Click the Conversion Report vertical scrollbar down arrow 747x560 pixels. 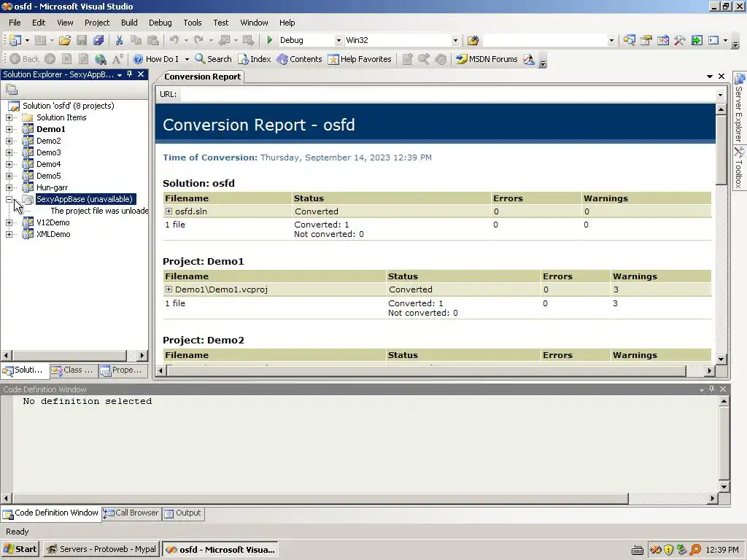(721, 359)
